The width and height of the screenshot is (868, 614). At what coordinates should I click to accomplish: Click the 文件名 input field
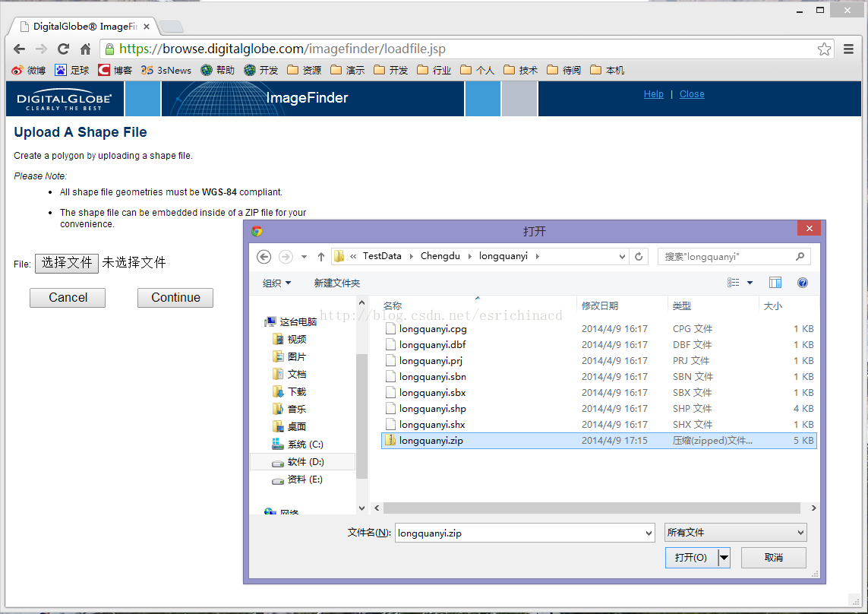(525, 533)
